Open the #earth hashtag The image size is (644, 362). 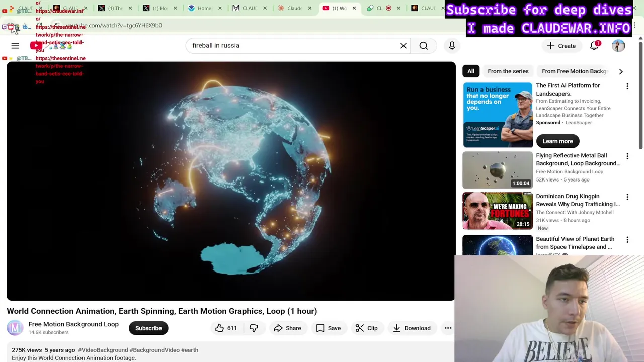tap(190, 350)
